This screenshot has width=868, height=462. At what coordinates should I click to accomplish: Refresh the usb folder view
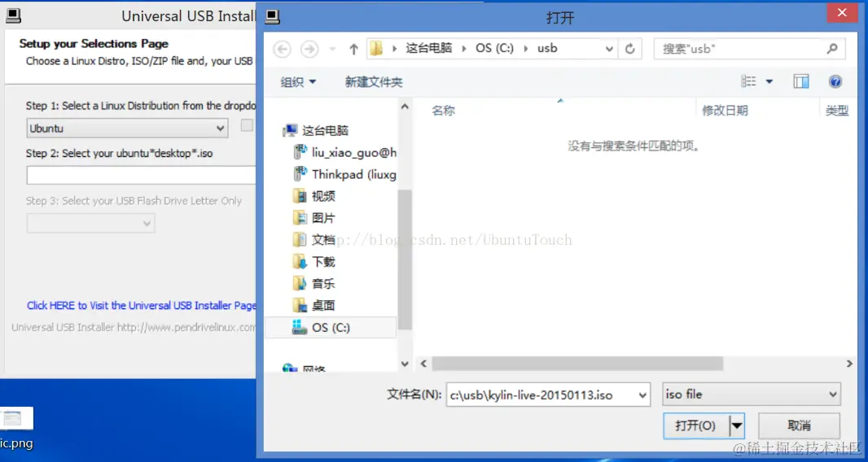coord(630,49)
